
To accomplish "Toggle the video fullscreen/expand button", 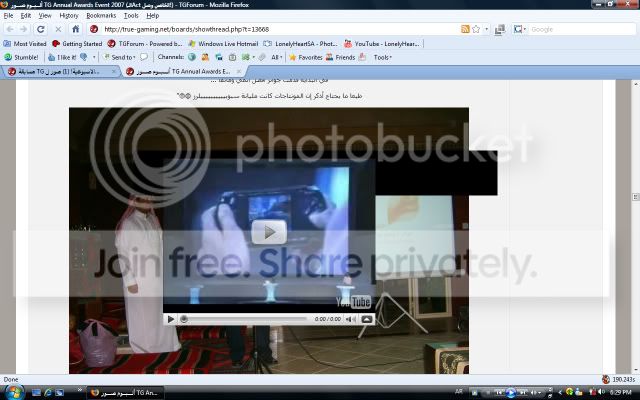I will pos(367,319).
